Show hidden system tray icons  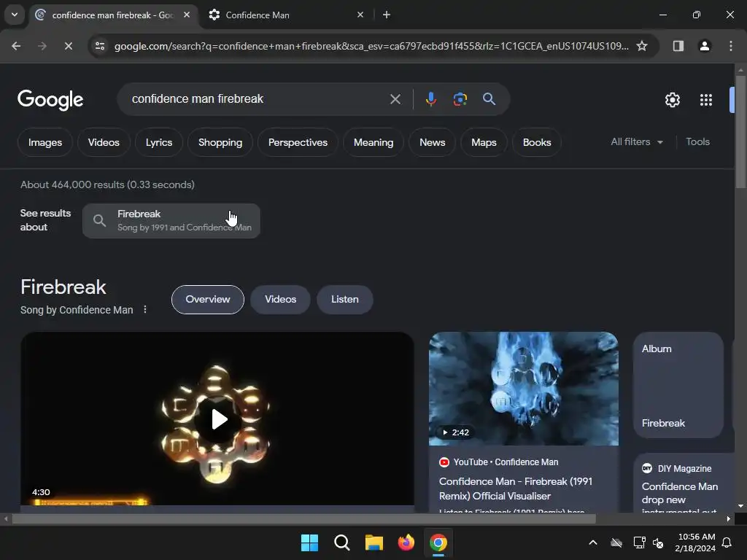pos(592,542)
